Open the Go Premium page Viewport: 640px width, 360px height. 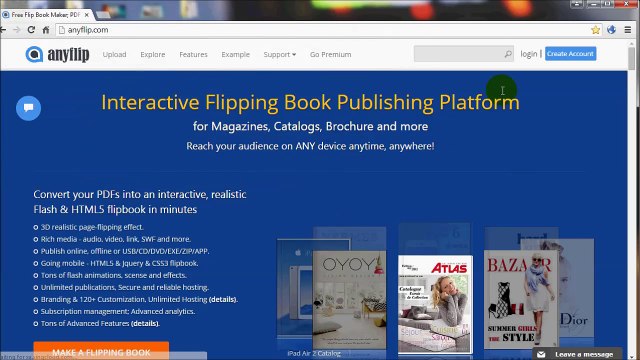[x=330, y=54]
